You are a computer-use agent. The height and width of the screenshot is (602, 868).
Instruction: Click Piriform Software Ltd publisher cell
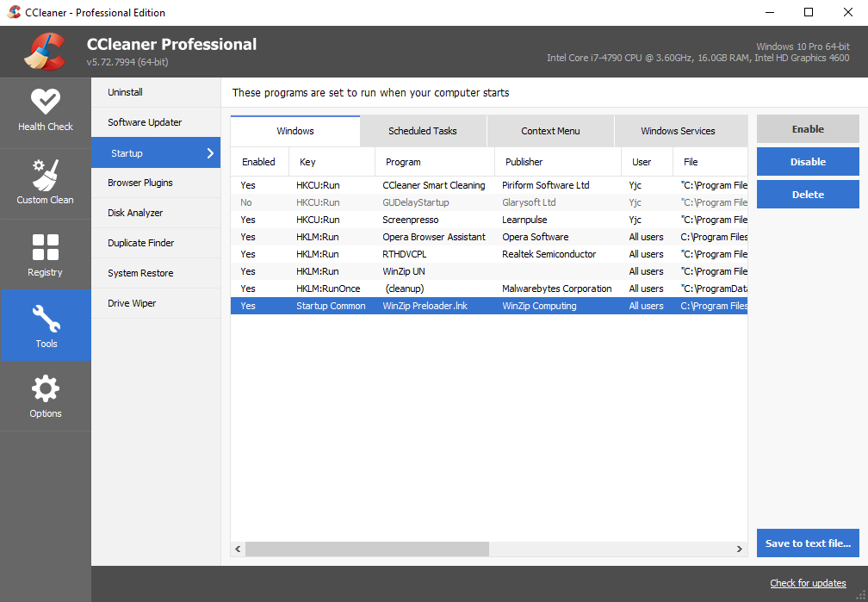point(545,185)
